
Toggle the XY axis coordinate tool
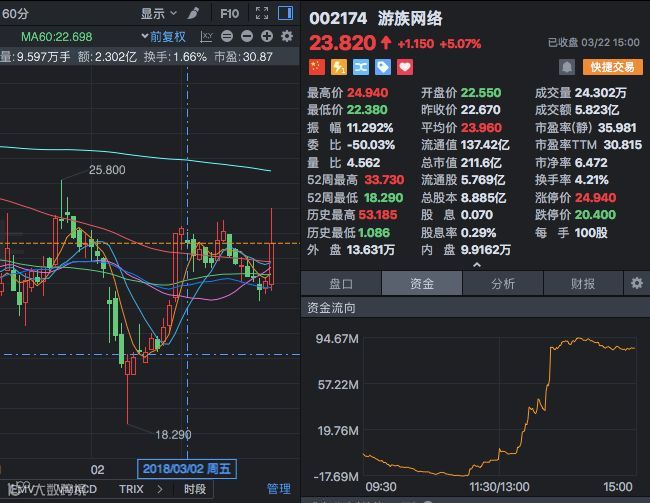(206, 36)
